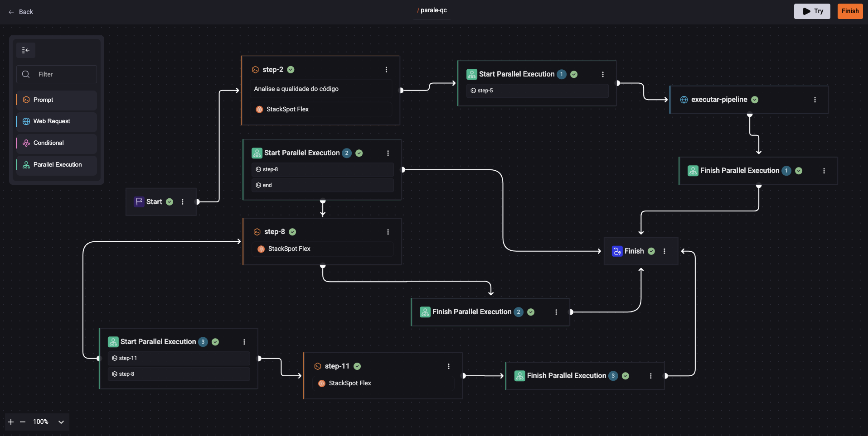Open the zoom level dropdown

click(61, 422)
